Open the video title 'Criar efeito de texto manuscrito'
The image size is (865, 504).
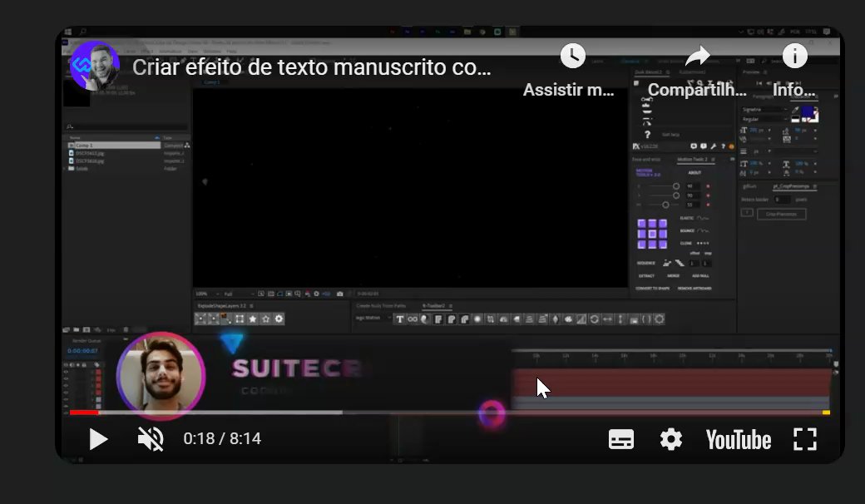coord(311,67)
